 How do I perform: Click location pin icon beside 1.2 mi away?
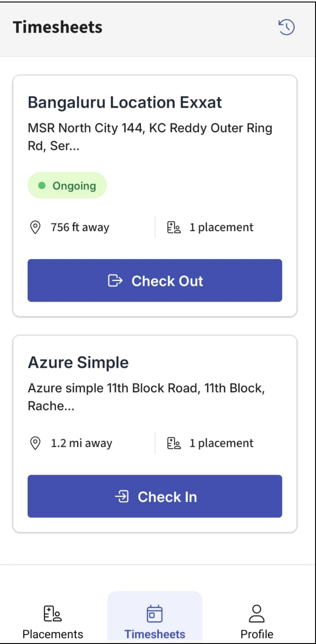(35, 443)
